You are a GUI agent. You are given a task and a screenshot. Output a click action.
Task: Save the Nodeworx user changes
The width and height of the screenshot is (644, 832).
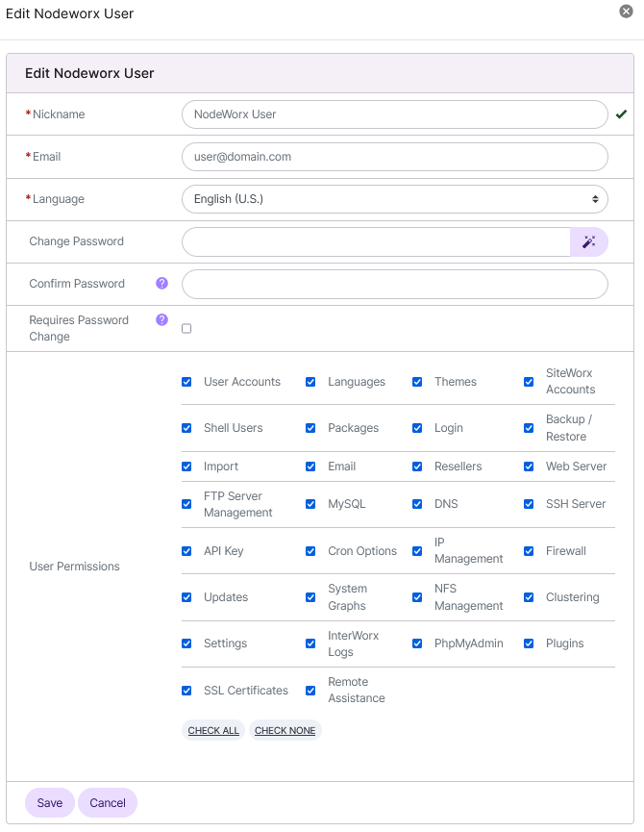coord(49,802)
